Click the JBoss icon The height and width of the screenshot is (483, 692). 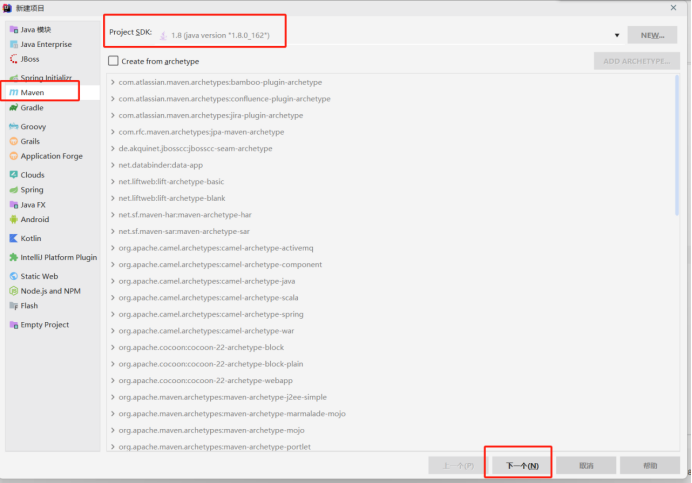(x=14, y=59)
